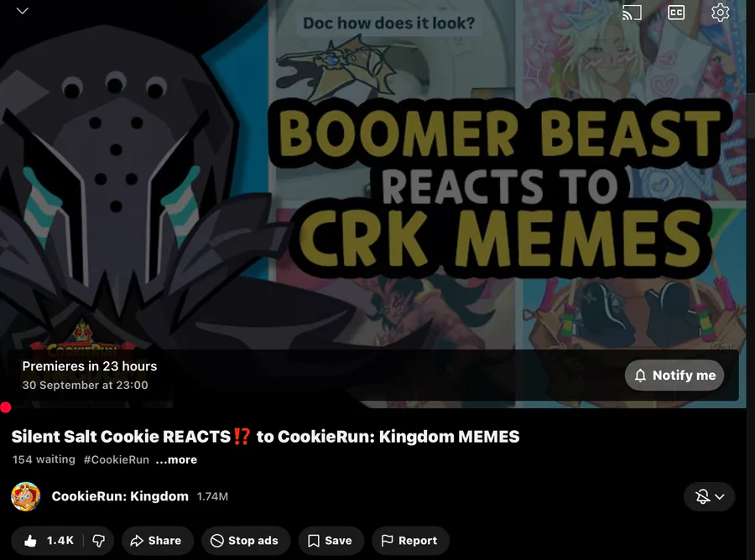The width and height of the screenshot is (755, 560).
Task: Cast video with the cast icon
Action: [x=632, y=13]
